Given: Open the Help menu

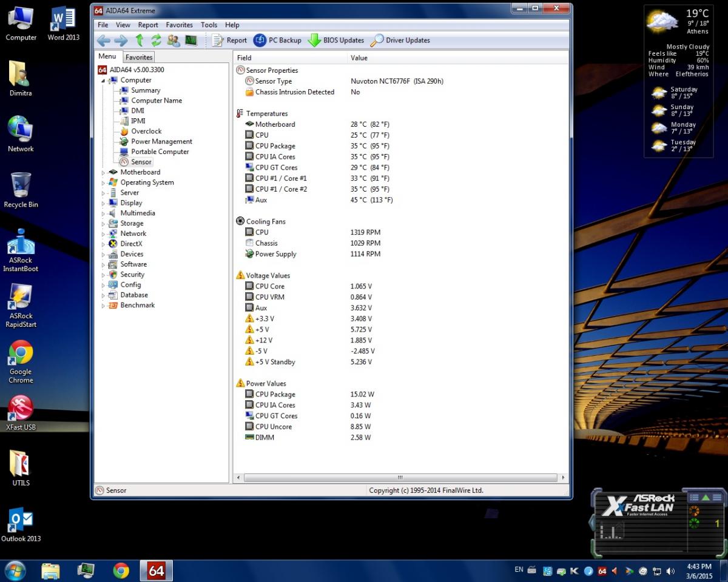Looking at the screenshot, I should [232, 25].
